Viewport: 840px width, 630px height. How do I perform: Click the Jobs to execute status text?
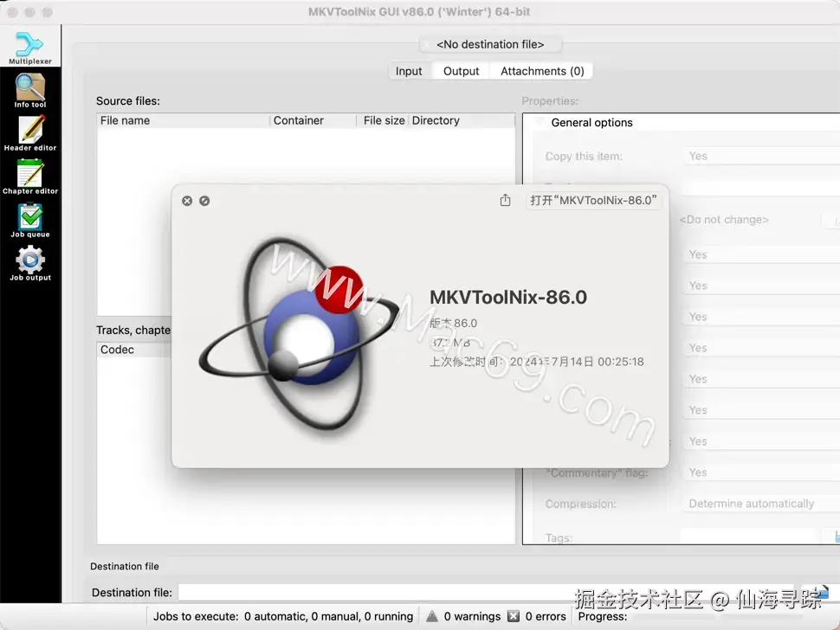283,616
